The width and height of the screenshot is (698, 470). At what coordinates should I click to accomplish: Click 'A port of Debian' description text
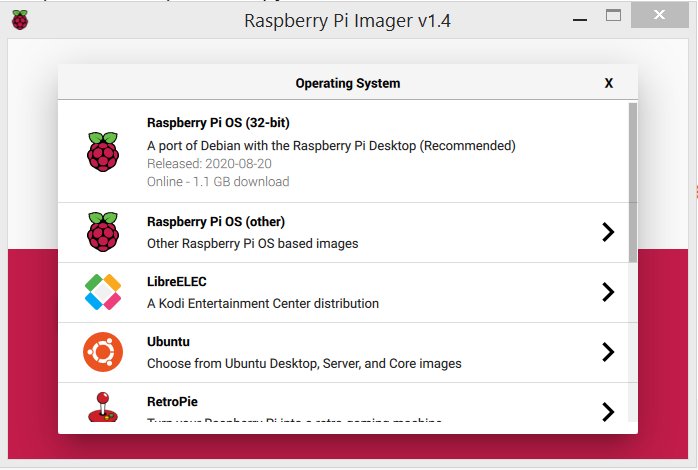click(x=331, y=146)
